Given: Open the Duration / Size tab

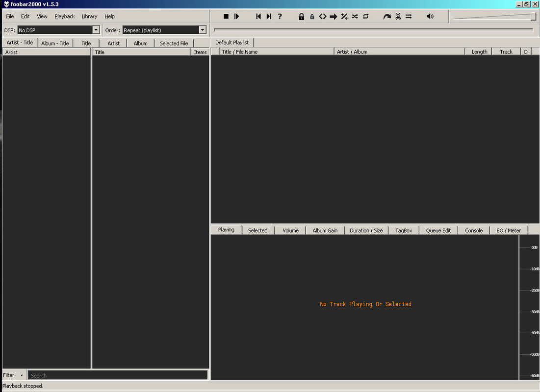Looking at the screenshot, I should click(366, 231).
